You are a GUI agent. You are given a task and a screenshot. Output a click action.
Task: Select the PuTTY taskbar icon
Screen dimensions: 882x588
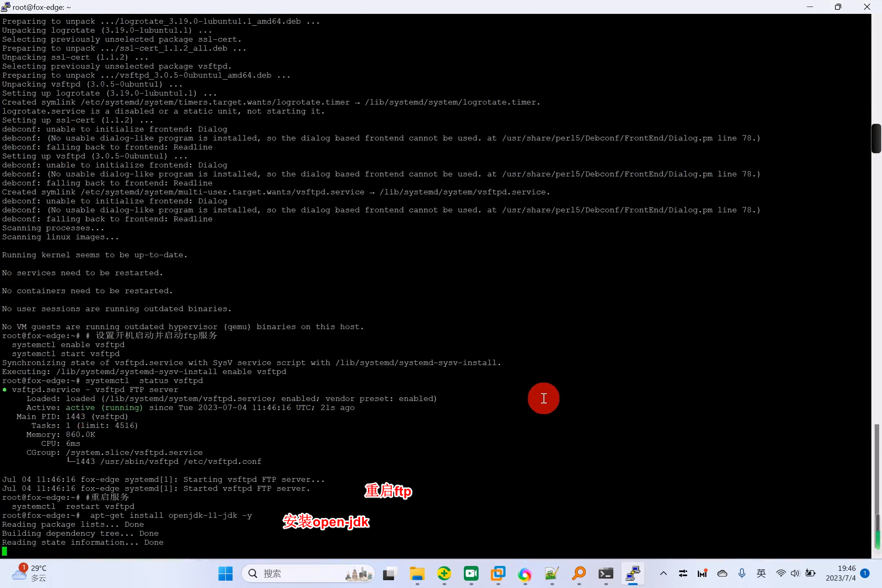click(633, 574)
